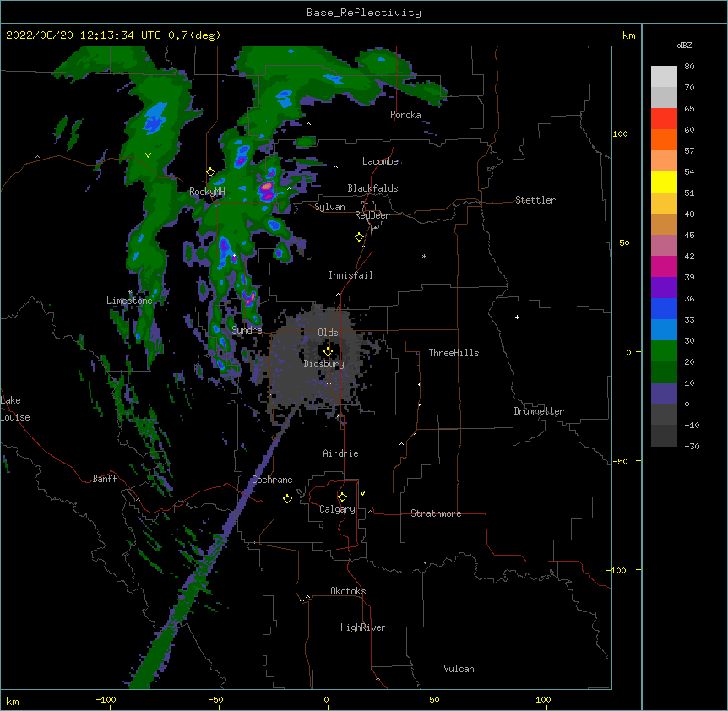Click the 100 tick on the vertical km axis
This screenshot has height=711, width=728.
pos(620,133)
